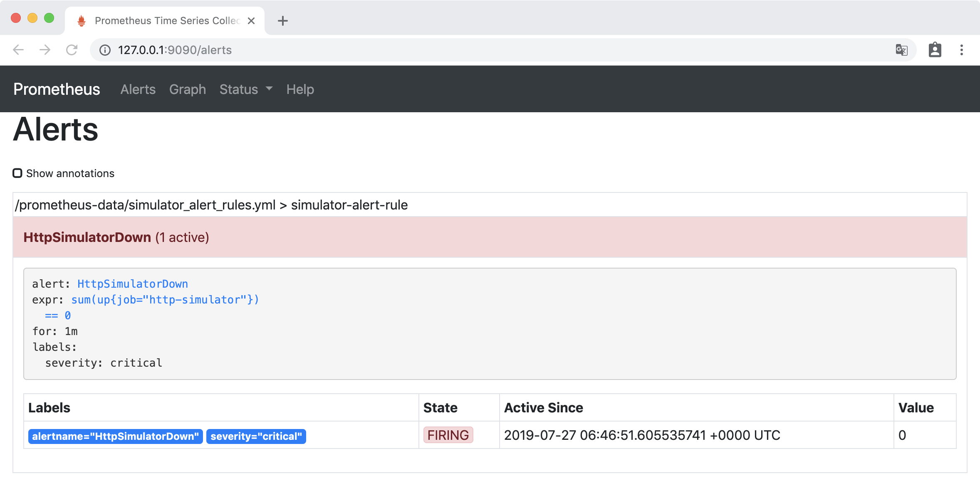The width and height of the screenshot is (980, 503).
Task: Click the HttpSimulatorDown alert name link
Action: point(132,284)
